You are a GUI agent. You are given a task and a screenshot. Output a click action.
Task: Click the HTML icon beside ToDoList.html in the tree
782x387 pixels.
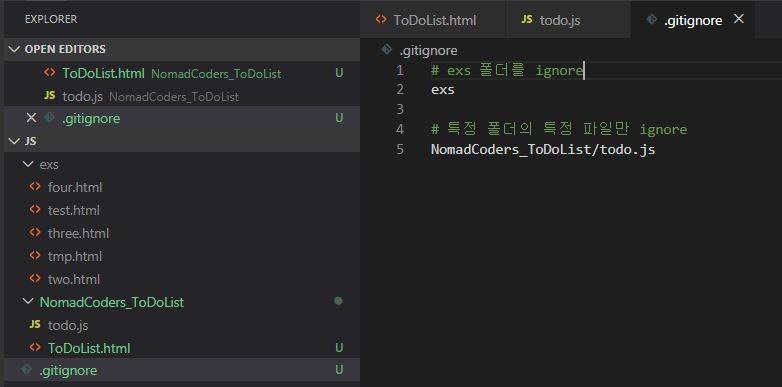[x=35, y=348]
